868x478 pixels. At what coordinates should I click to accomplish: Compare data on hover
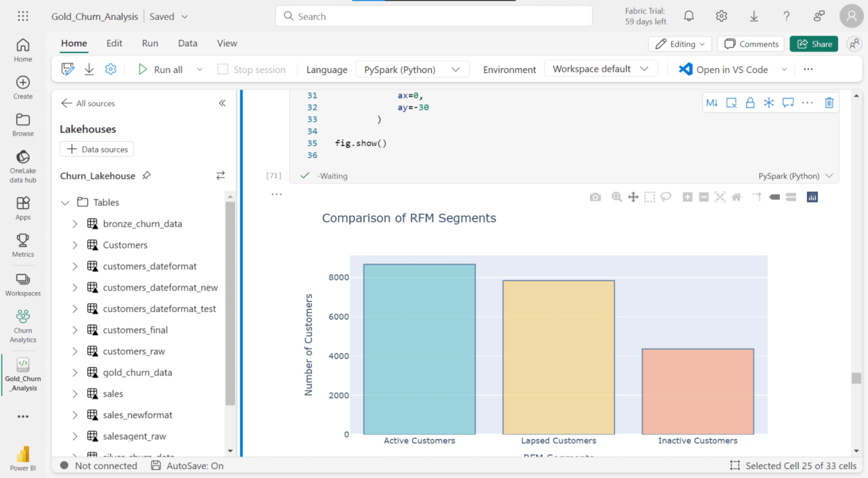coord(791,197)
